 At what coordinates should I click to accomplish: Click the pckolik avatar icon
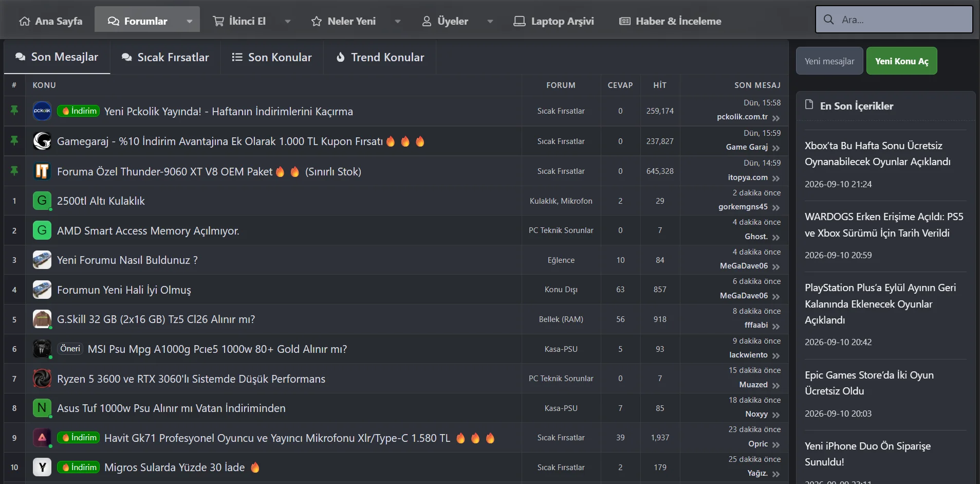coord(42,111)
